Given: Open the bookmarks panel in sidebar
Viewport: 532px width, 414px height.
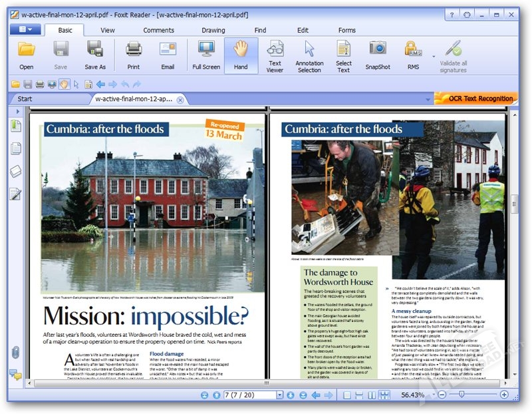Looking at the screenshot, I should point(15,126).
